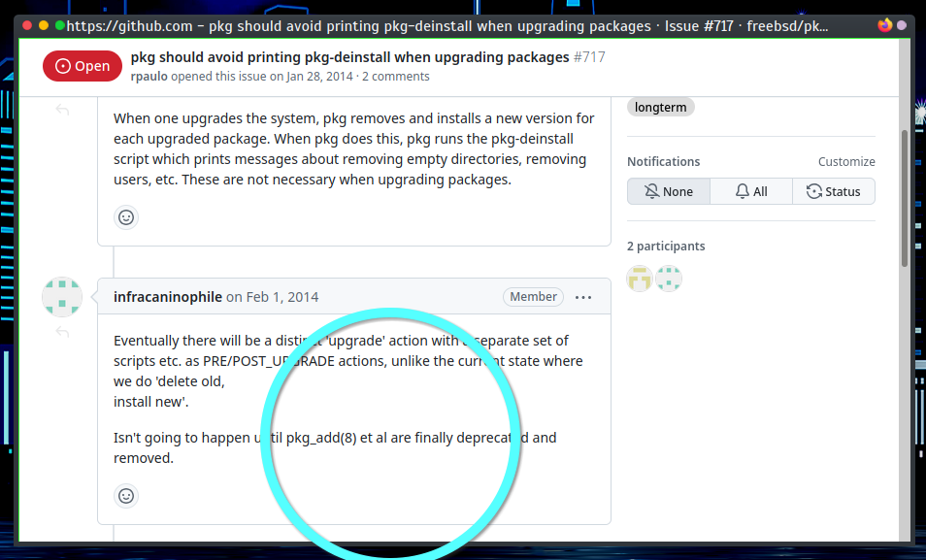Set notifications to All

pos(751,191)
